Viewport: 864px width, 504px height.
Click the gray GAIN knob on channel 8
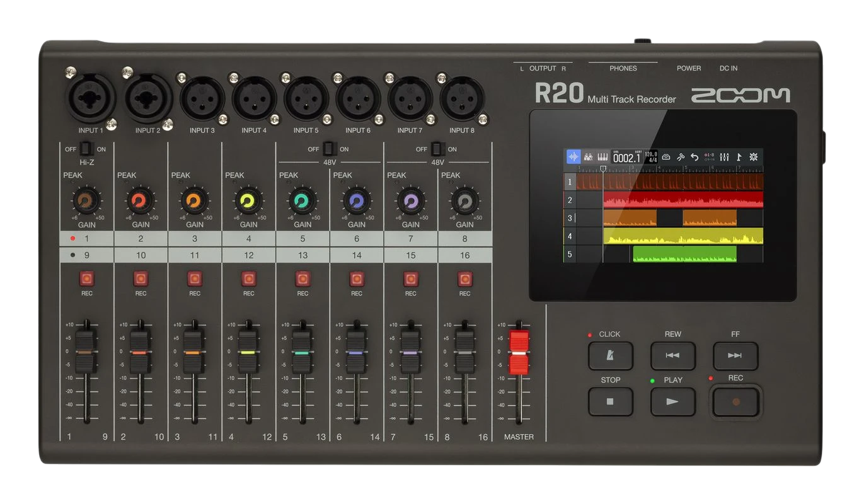(x=464, y=201)
